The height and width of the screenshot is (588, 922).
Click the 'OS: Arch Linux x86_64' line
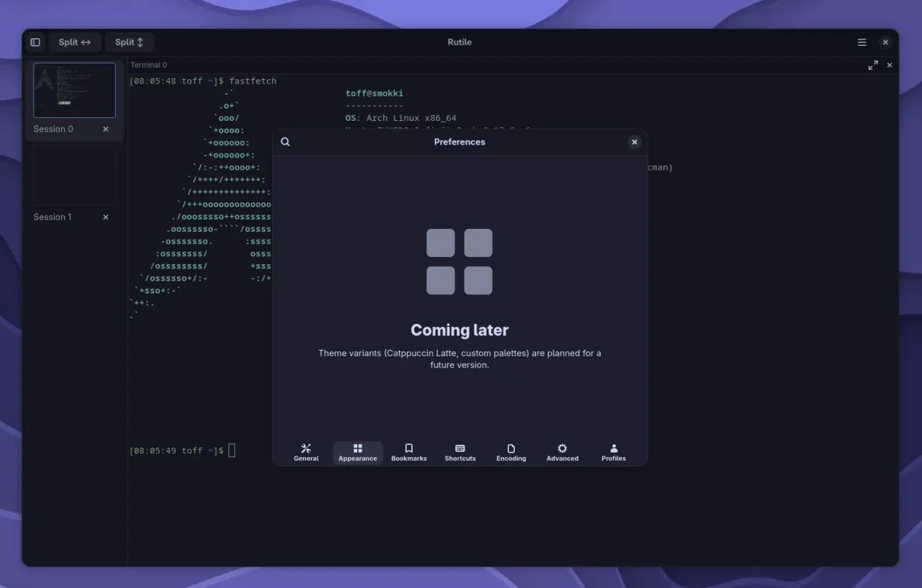(x=401, y=118)
